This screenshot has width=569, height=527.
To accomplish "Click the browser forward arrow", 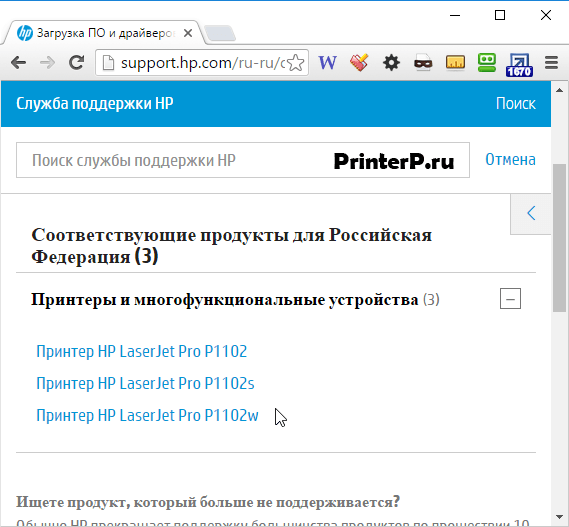I will pos(47,63).
